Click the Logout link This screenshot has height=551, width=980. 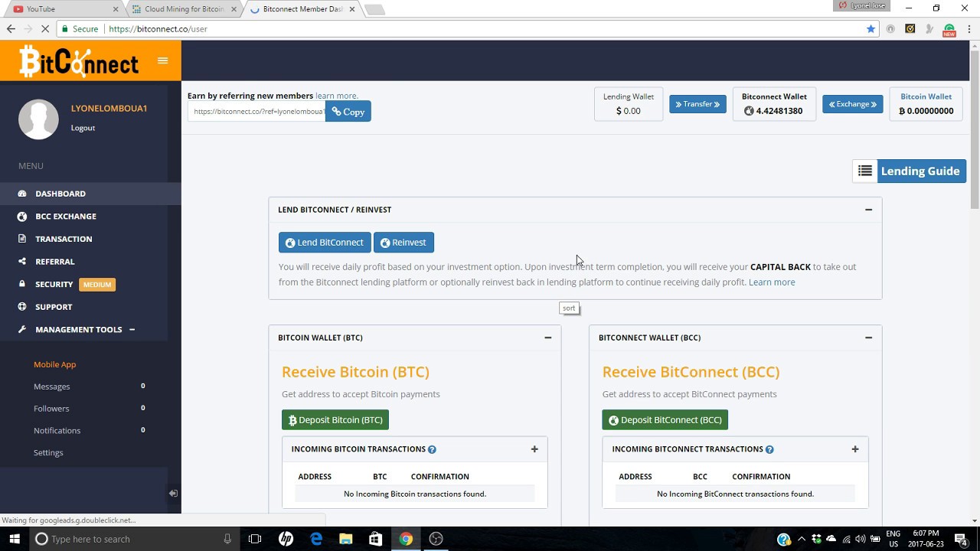pyautogui.click(x=83, y=128)
